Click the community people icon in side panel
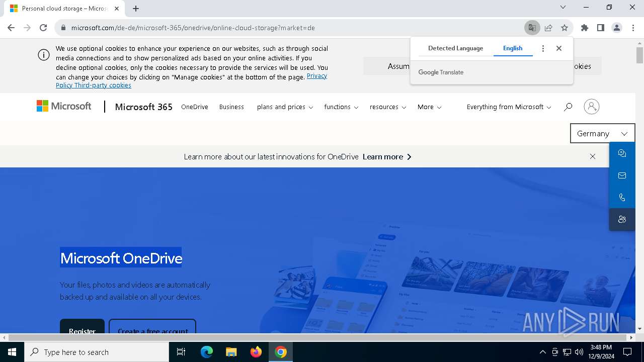 (622, 219)
